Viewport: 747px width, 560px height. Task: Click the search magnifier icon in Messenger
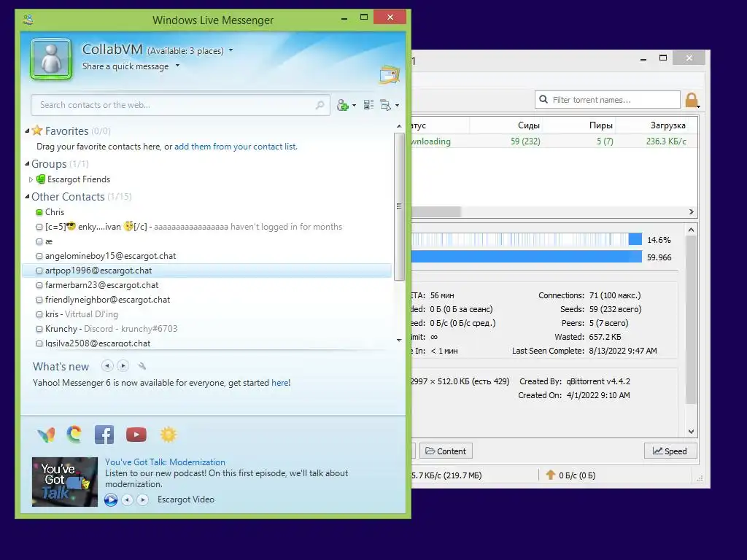click(x=320, y=105)
